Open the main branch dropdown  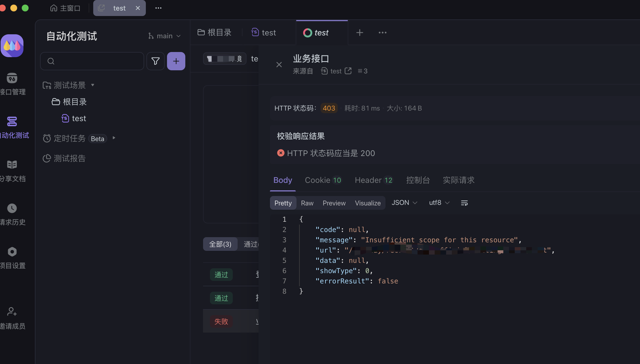point(165,36)
